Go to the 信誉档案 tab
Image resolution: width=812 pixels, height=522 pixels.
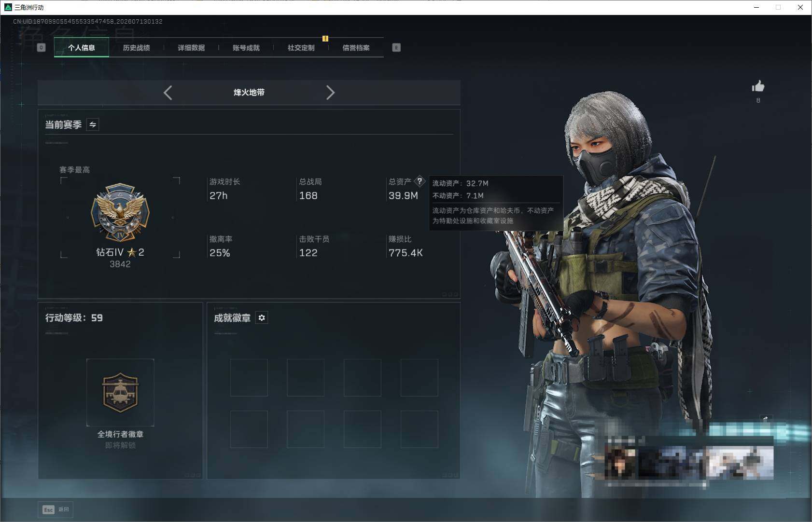356,48
